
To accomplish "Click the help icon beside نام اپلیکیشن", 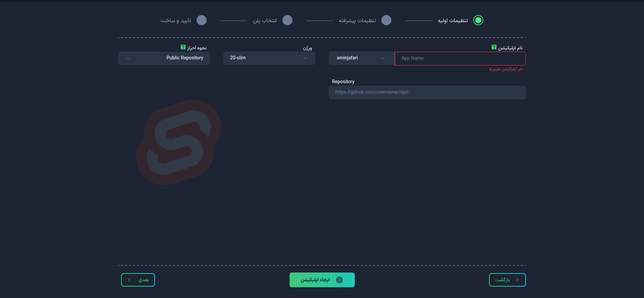I will point(494,47).
